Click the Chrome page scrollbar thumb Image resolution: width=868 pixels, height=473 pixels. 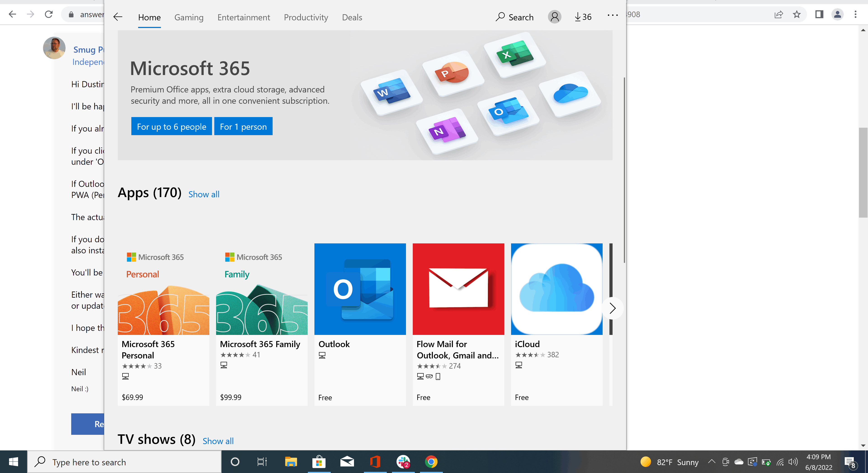[863, 172]
